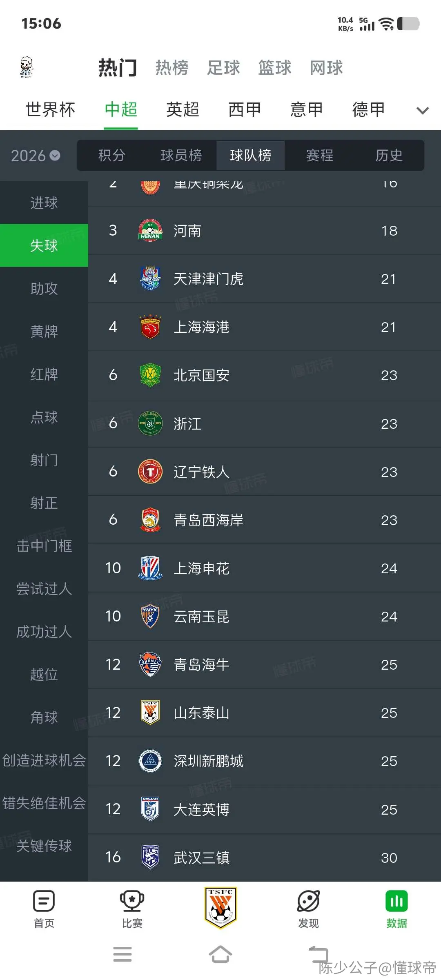
Task: Open the 武汉三镇 team row
Action: pos(265,857)
